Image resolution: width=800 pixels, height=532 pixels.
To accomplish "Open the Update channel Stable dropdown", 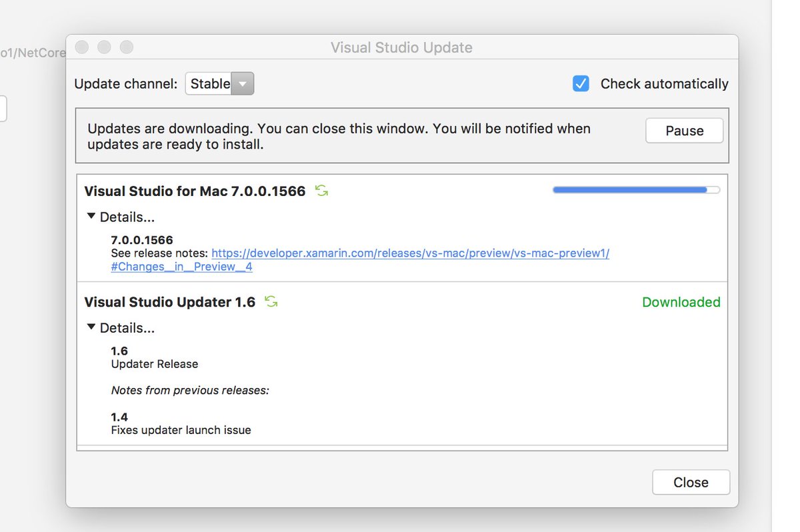I will pyautogui.click(x=219, y=84).
